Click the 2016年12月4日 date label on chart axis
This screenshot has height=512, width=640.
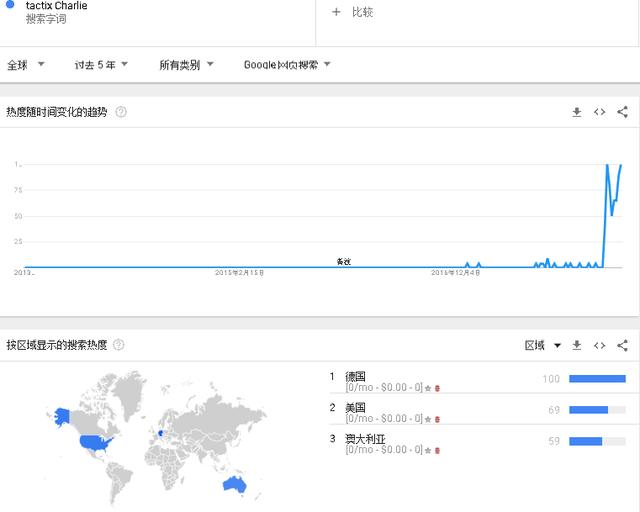(x=456, y=272)
